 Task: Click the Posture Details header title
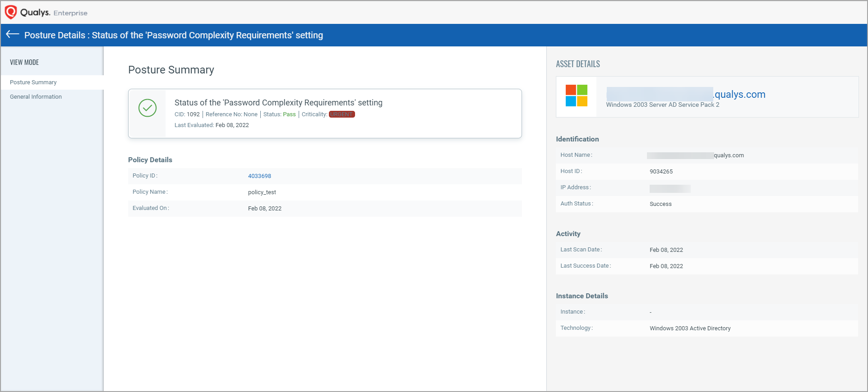click(174, 35)
